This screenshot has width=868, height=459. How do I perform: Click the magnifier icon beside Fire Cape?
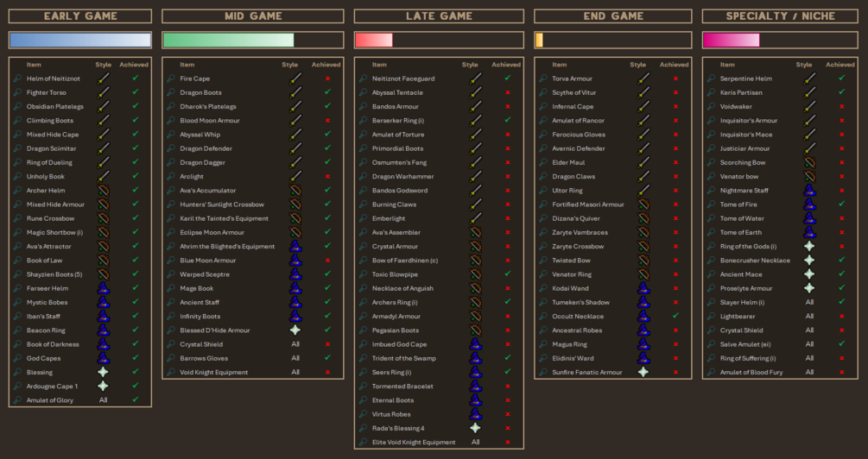click(x=171, y=79)
